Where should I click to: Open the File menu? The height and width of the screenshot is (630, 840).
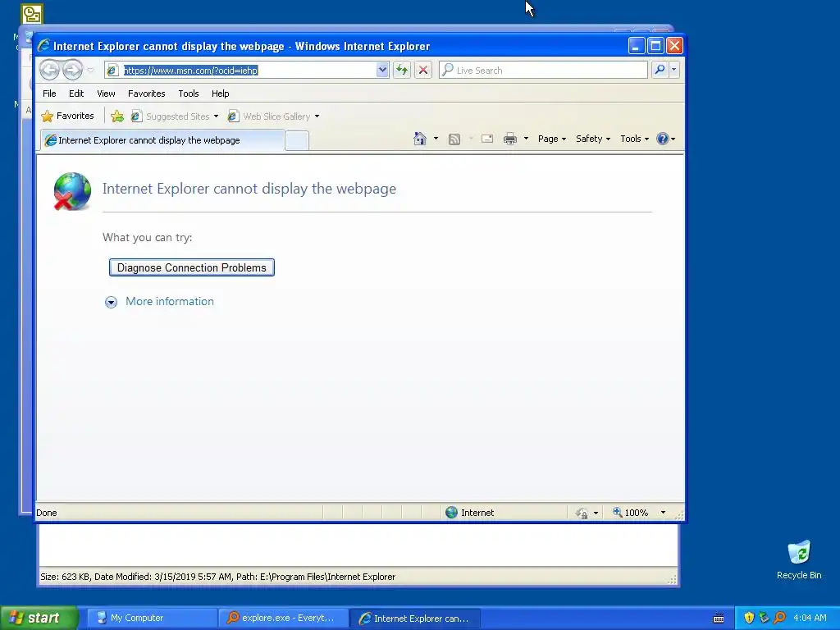(x=49, y=94)
